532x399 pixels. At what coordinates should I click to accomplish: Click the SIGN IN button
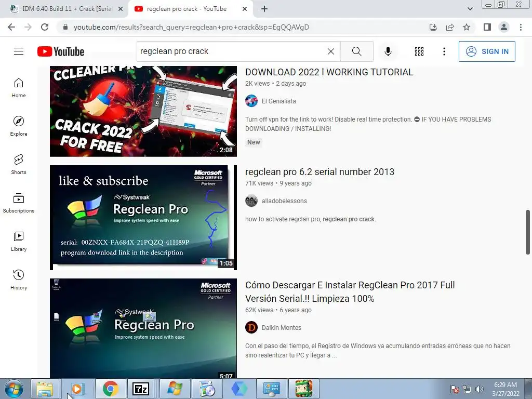tap(487, 51)
